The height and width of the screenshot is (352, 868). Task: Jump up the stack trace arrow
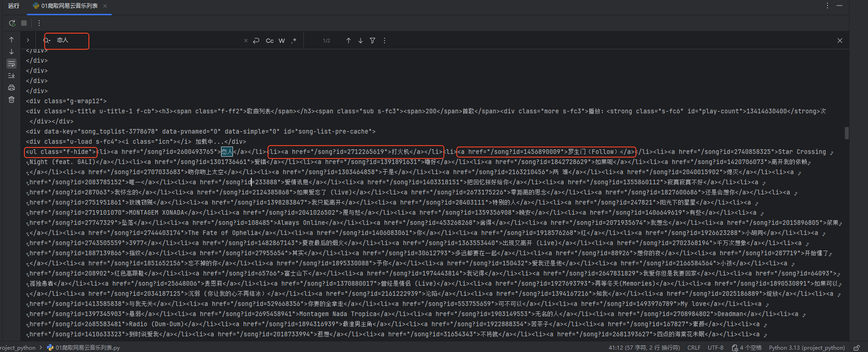point(12,40)
